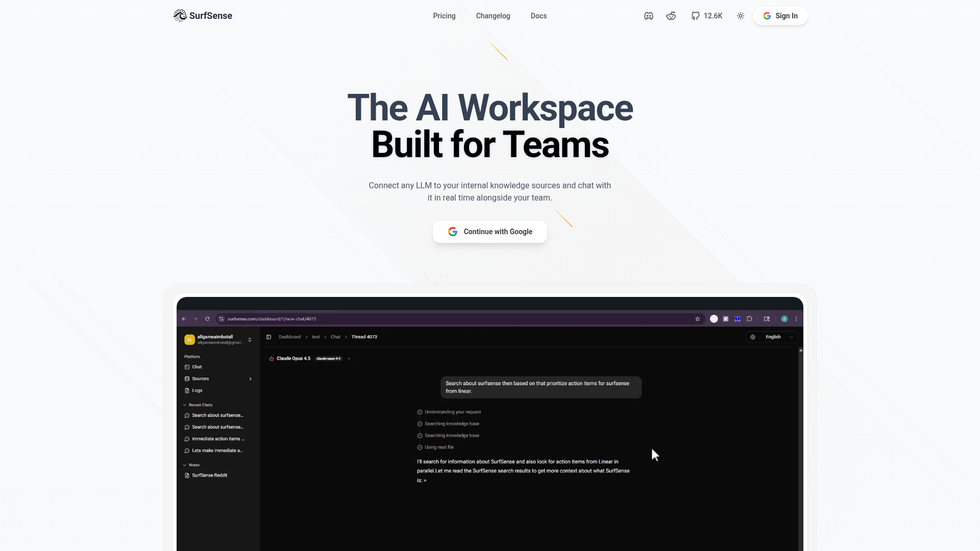The height and width of the screenshot is (551, 980).
Task: Click the browser back arrow in the demo
Action: [184, 319]
